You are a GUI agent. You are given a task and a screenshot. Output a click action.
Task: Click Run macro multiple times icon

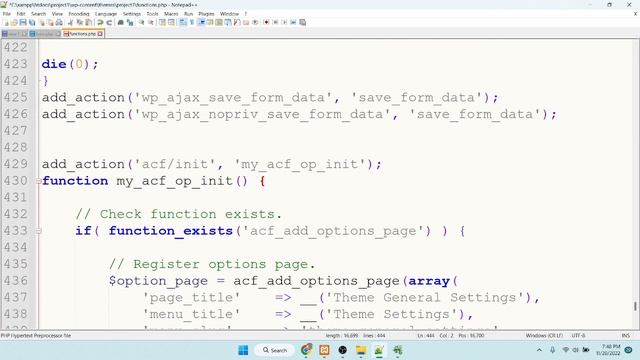[x=293, y=22]
